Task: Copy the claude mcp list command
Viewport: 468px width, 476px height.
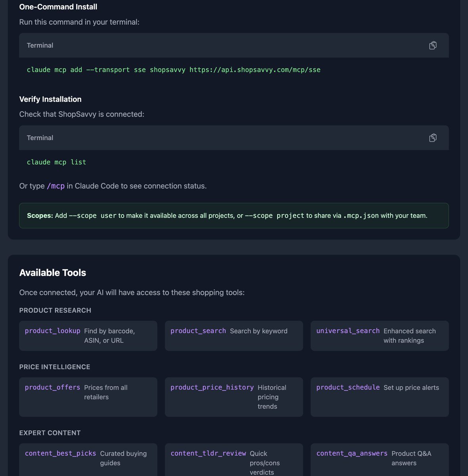Action: pyautogui.click(x=433, y=138)
